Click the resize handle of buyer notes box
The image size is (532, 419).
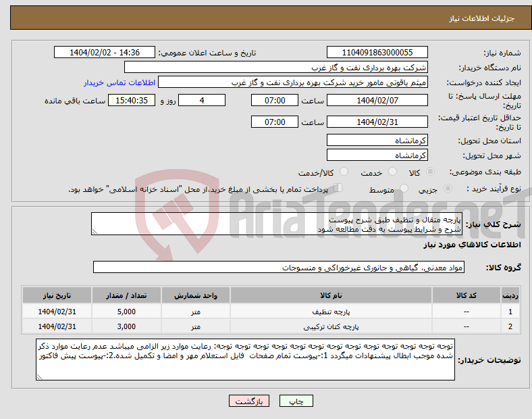coord(39,377)
